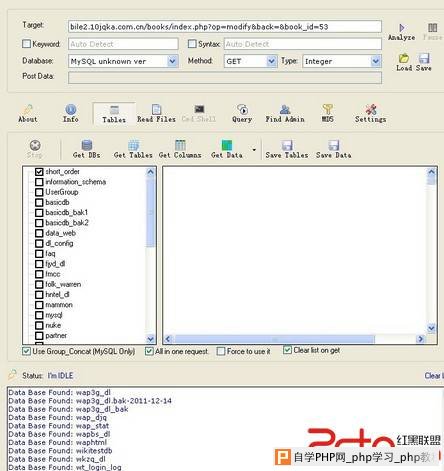The image size is (444, 471).
Task: Click the Get Tables icon
Action: coord(133,145)
